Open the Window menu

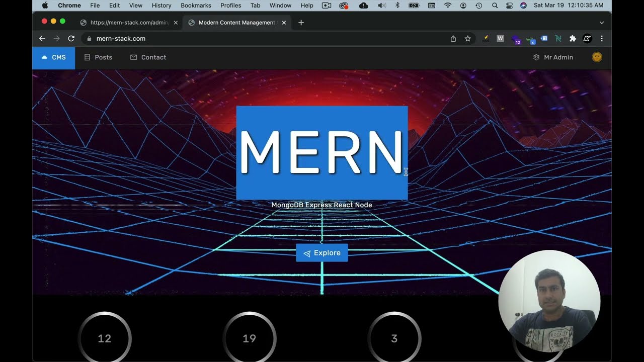click(280, 6)
